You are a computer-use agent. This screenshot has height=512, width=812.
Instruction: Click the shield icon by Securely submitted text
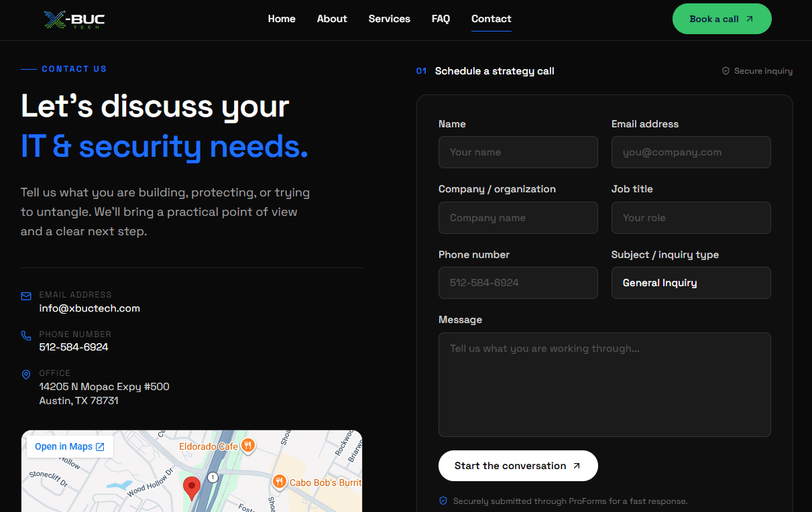(x=443, y=501)
